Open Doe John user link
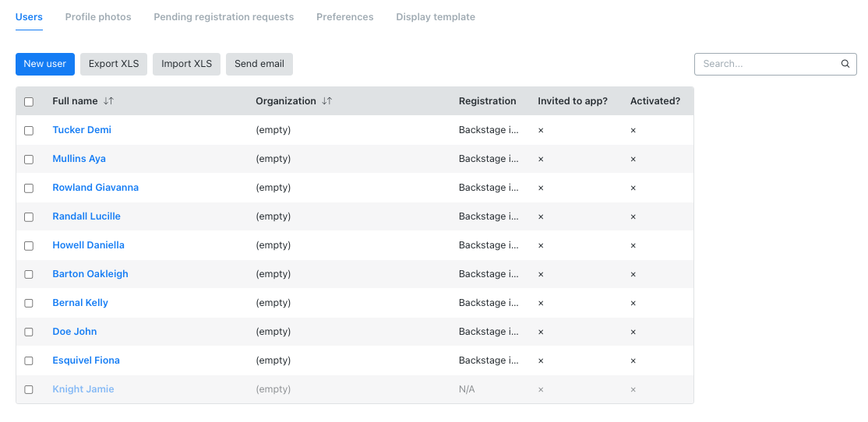Viewport: 868px width, 422px height. [75, 332]
